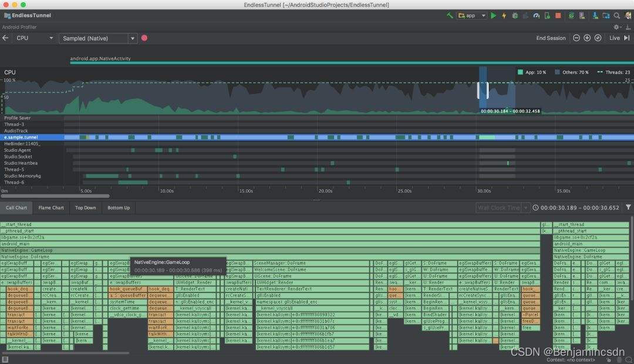Image resolution: width=634 pixels, height=364 pixels.
Task: Select the Thread-5 row
Action: [x=317, y=170]
